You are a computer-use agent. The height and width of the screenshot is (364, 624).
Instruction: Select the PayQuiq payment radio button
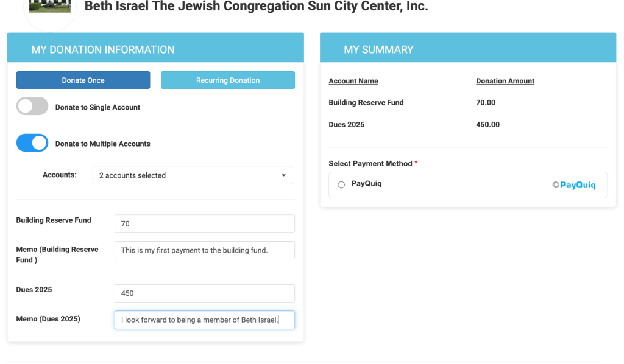(341, 184)
